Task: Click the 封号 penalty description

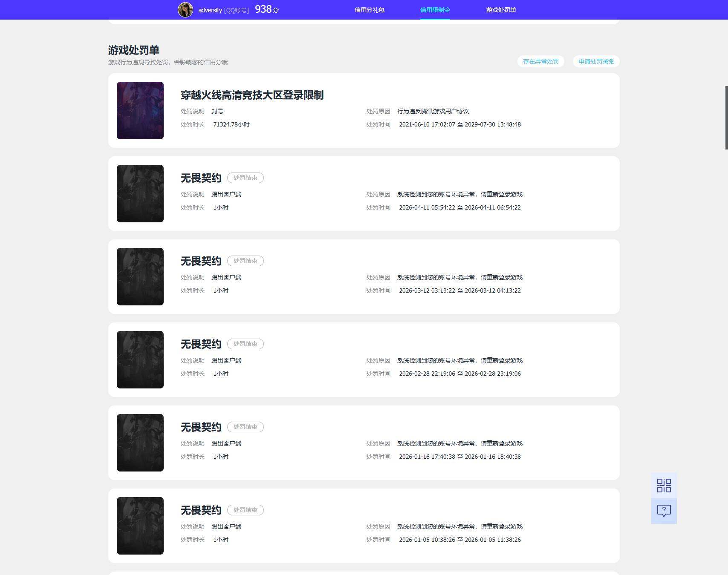Action: [217, 111]
